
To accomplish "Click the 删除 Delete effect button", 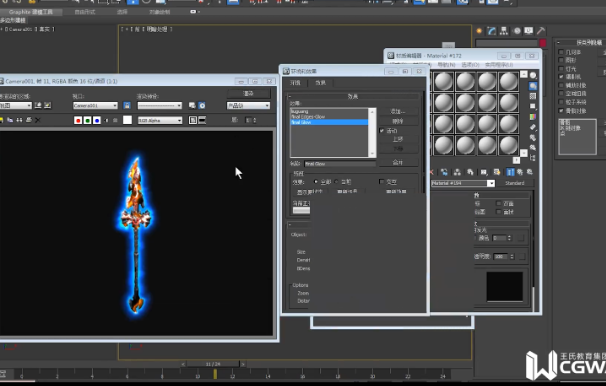I will [x=398, y=121].
